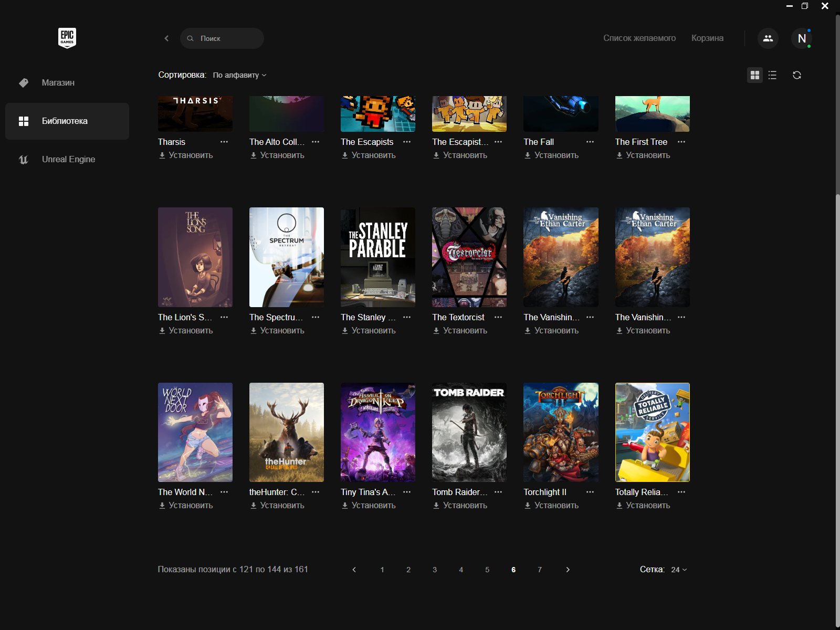Open Tiny Tina's Assault cover thumbnail
The height and width of the screenshot is (630, 840).
coord(378,432)
